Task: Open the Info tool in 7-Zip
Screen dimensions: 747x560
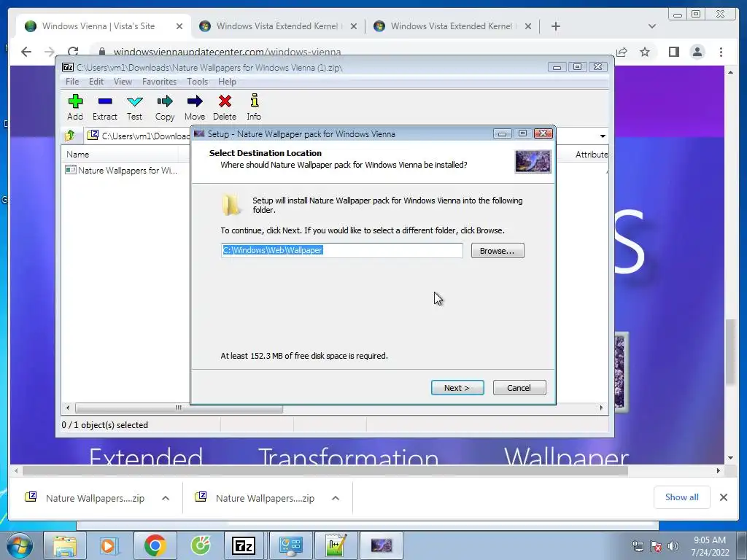Action: 254,107
